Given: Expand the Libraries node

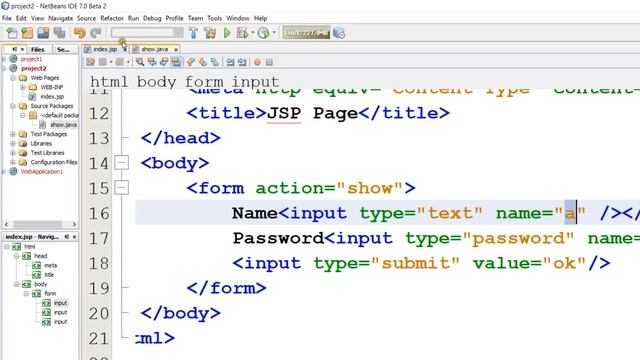Looking at the screenshot, I should coord(13,143).
